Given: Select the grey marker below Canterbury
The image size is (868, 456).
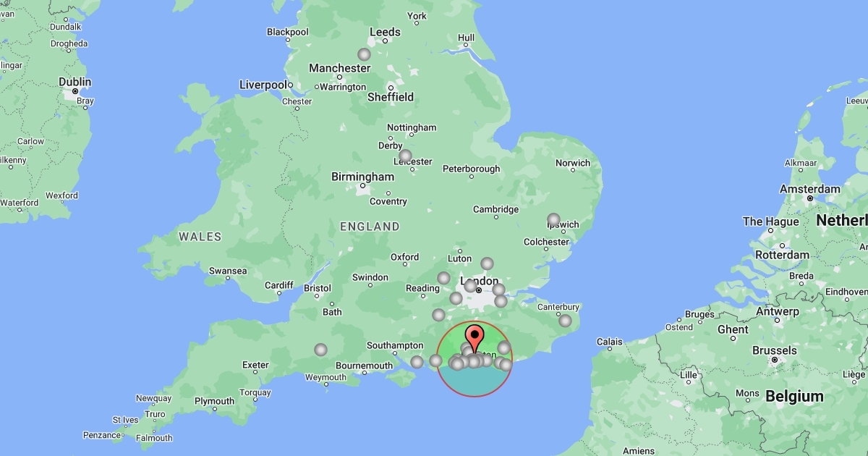Looking at the screenshot, I should pos(565,321).
